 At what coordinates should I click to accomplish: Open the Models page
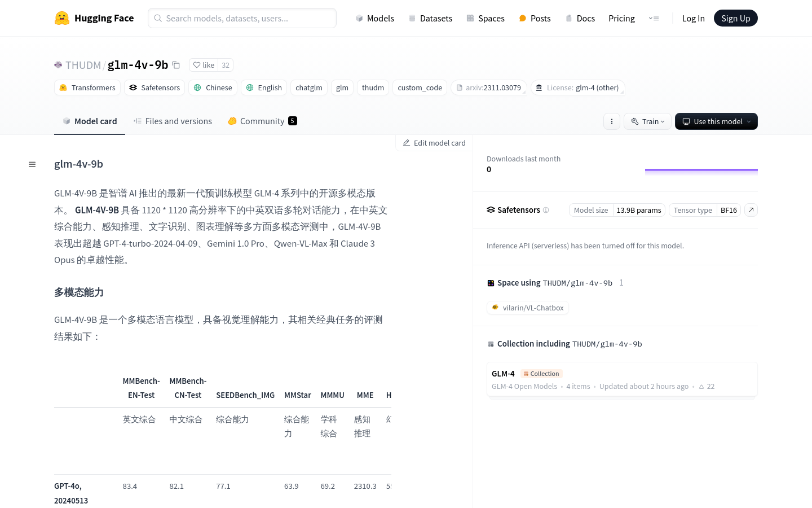click(x=374, y=18)
